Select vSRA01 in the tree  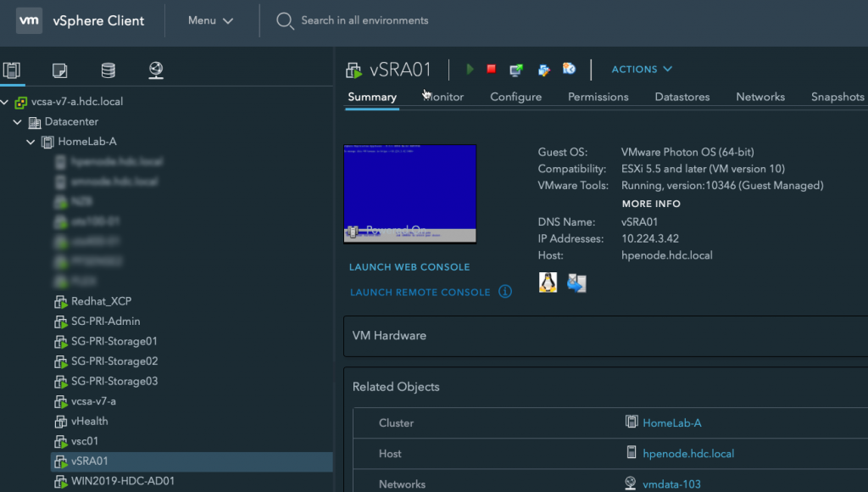click(192, 461)
